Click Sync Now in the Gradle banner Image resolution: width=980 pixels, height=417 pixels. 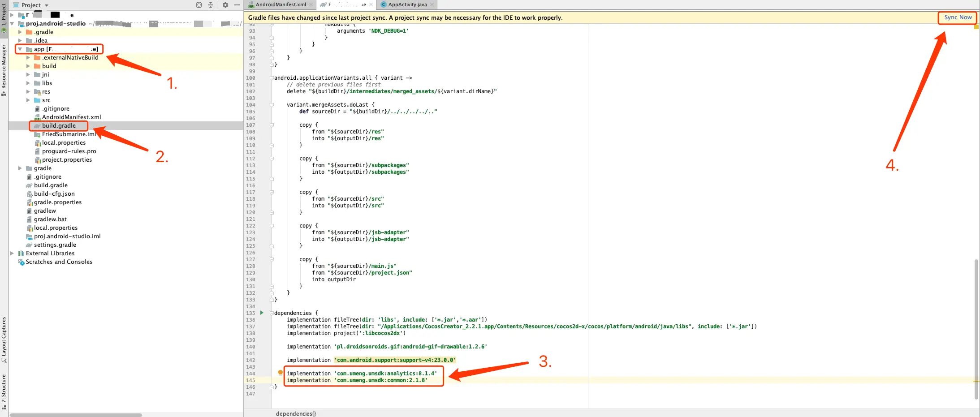958,17
